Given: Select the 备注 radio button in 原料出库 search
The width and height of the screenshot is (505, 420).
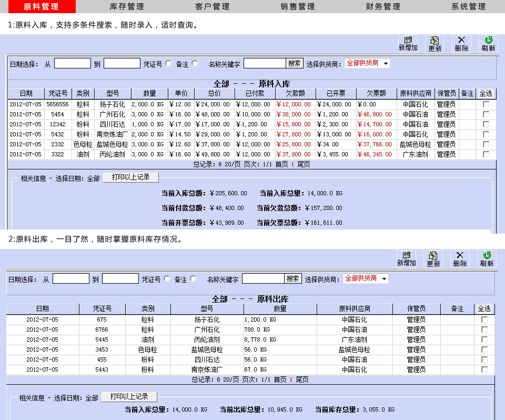Looking at the screenshot, I should pyautogui.click(x=193, y=279).
